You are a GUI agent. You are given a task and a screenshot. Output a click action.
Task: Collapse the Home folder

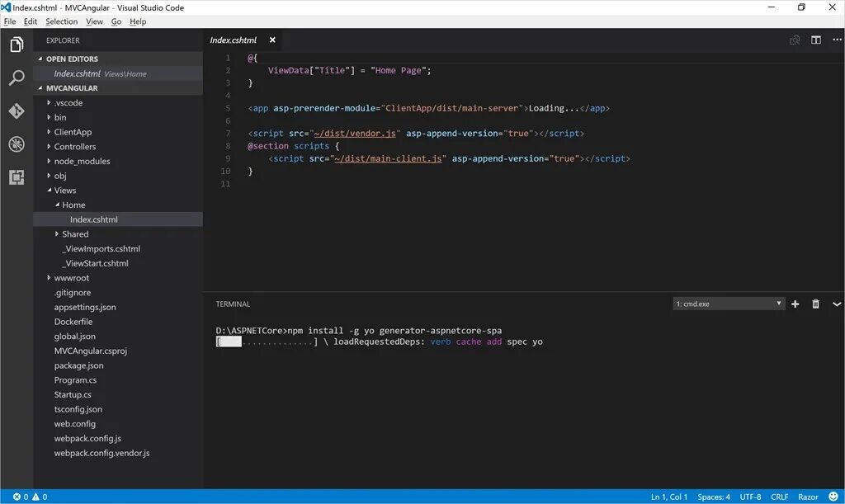[x=57, y=205]
